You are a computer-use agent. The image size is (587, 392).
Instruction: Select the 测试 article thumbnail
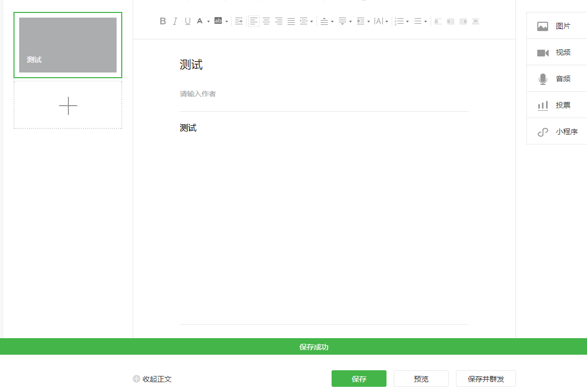67,45
